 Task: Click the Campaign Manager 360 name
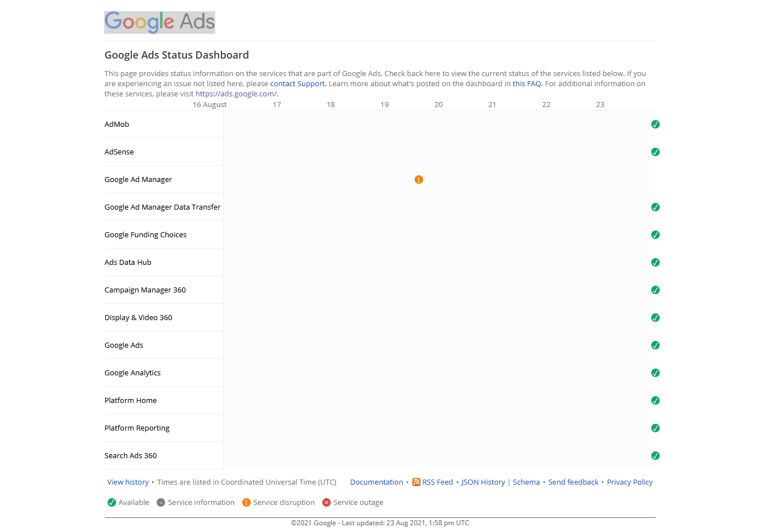pyautogui.click(x=145, y=290)
